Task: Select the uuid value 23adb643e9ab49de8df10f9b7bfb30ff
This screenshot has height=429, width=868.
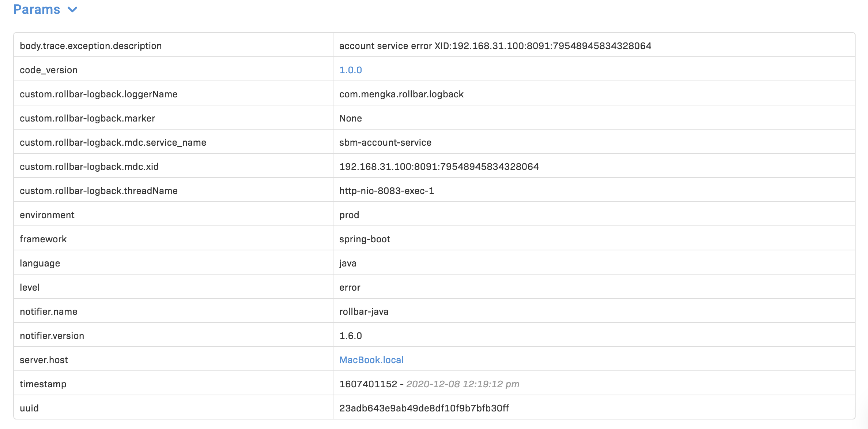Action: click(x=424, y=408)
